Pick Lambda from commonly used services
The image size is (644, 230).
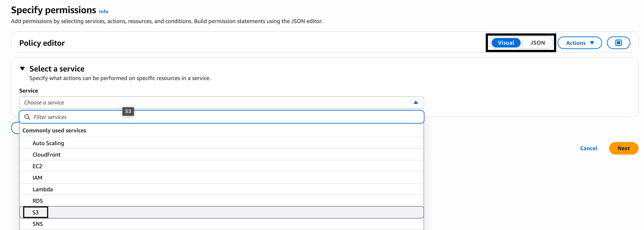[x=43, y=189]
